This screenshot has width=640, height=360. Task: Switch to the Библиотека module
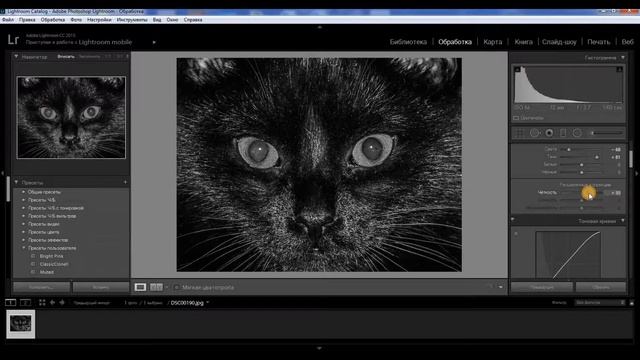(x=408, y=42)
